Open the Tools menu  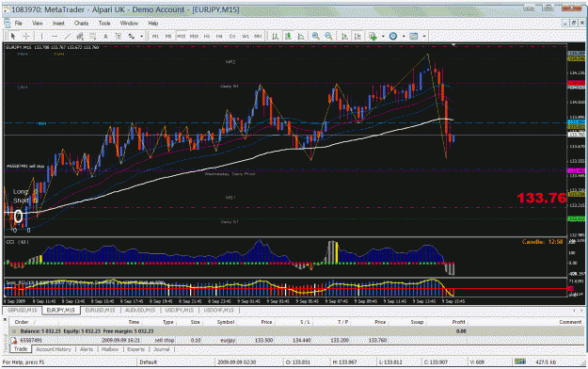point(104,24)
